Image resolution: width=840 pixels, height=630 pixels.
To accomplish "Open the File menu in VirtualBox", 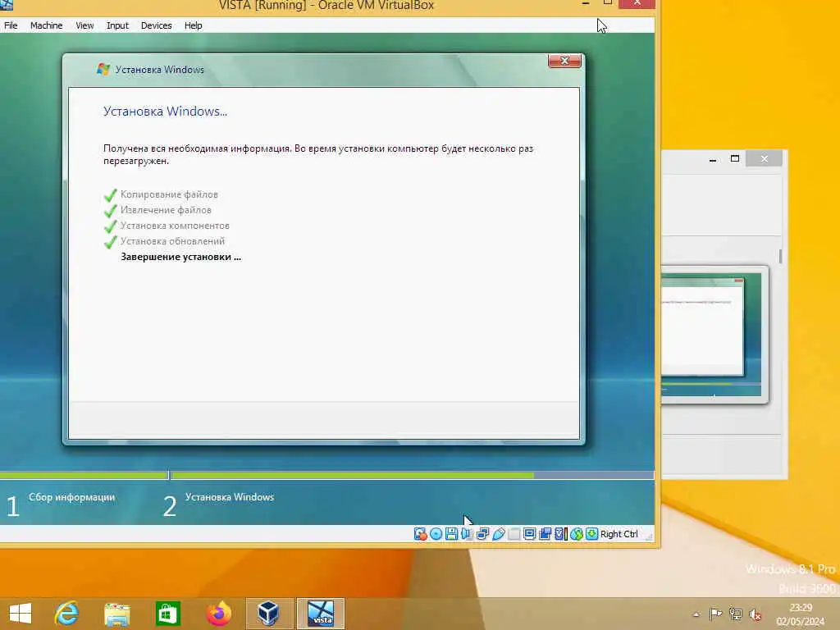I will pos(11,25).
